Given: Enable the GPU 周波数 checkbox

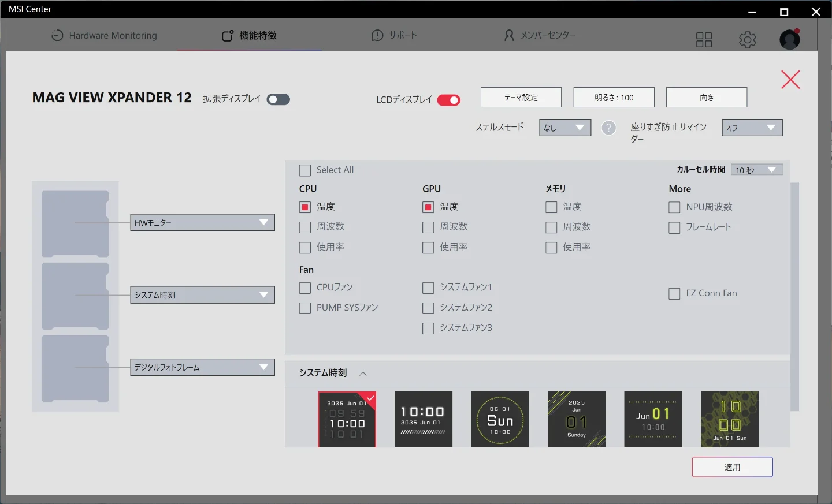Looking at the screenshot, I should [428, 227].
